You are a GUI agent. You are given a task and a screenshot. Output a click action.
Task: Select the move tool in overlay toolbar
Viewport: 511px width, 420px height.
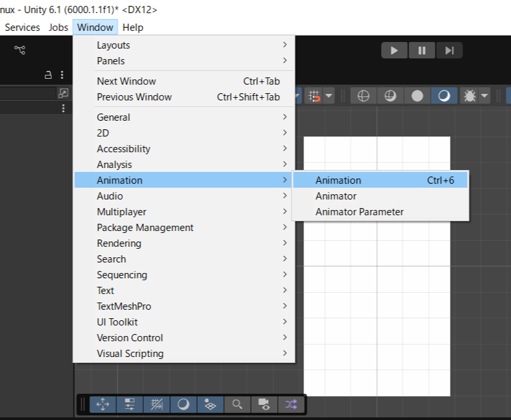tap(103, 404)
